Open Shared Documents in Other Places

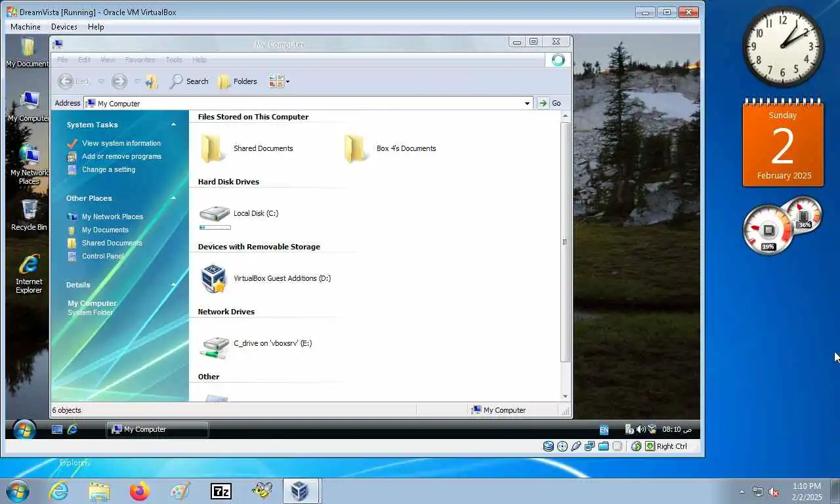[112, 243]
